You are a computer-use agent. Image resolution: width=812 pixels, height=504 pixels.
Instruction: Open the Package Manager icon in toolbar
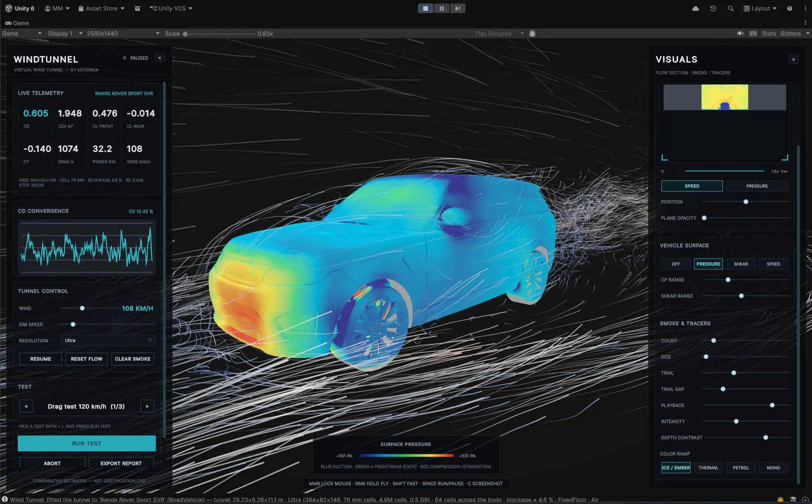[138, 9]
